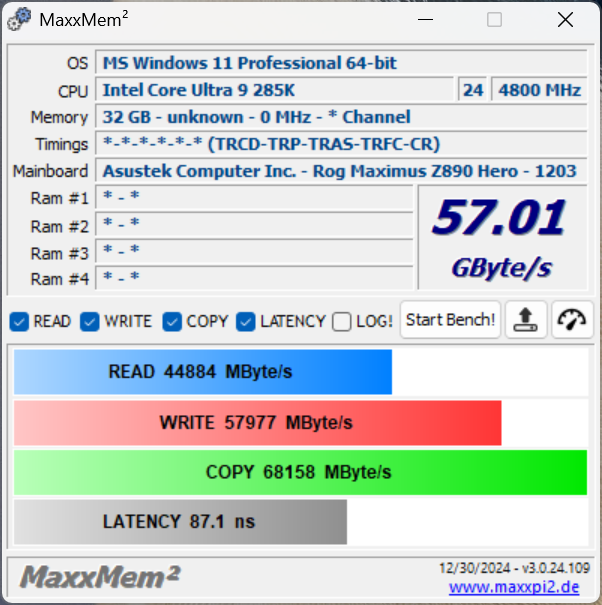Image resolution: width=602 pixels, height=605 pixels.
Task: Uncheck the COPY checkbox
Action: pyautogui.click(x=172, y=321)
